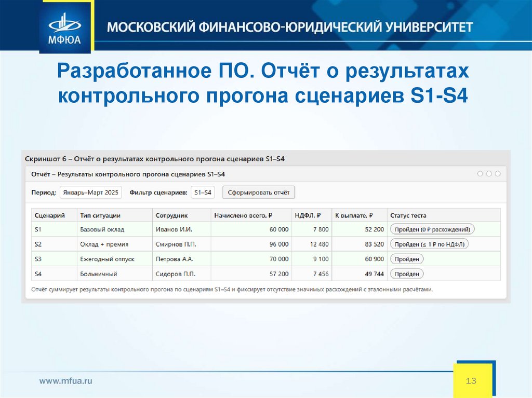Click the payout value '52 200'

pyautogui.click(x=375, y=229)
